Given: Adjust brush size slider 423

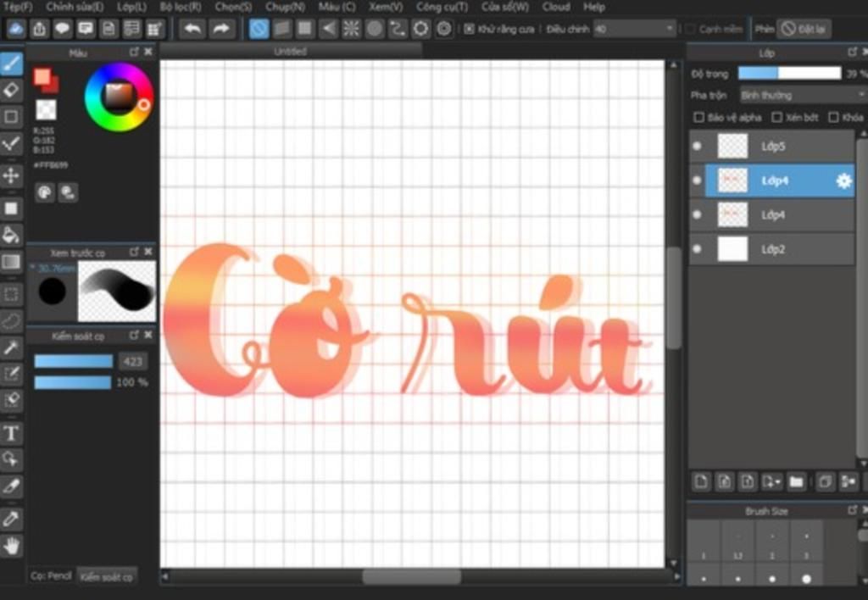Looking at the screenshot, I should click(x=74, y=361).
